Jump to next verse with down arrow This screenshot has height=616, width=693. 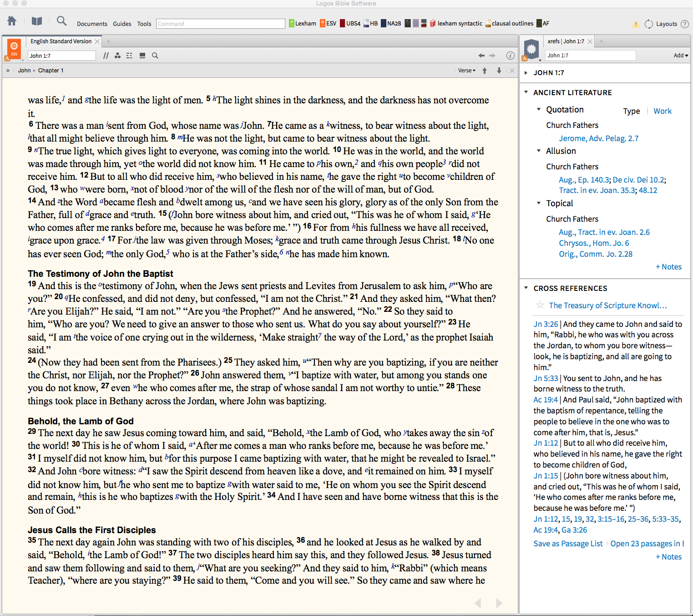pos(499,71)
